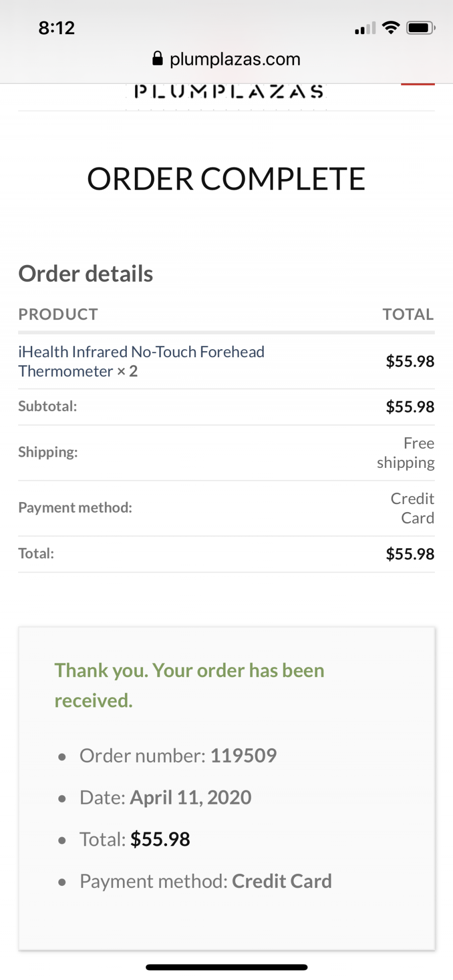Screen dimensions: 453x980
Task: Select the Free shipping value
Action: pos(406,453)
